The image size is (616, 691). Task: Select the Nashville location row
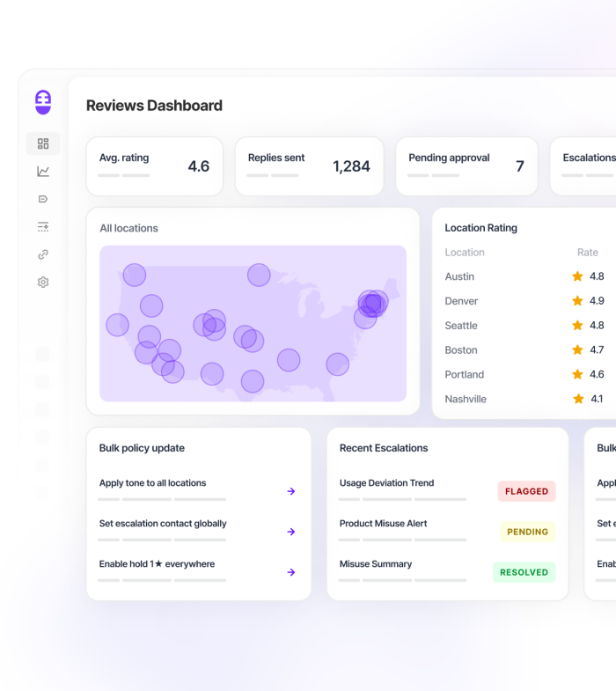[x=524, y=399]
